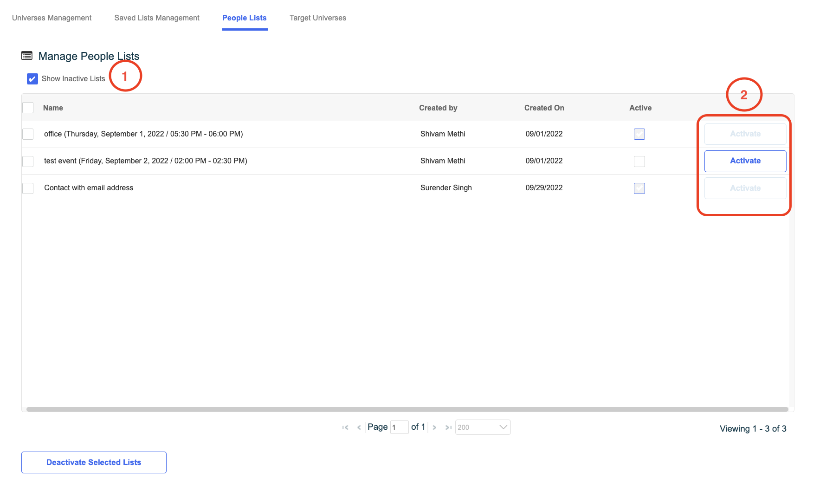Select the office list row checkbox

click(28, 134)
